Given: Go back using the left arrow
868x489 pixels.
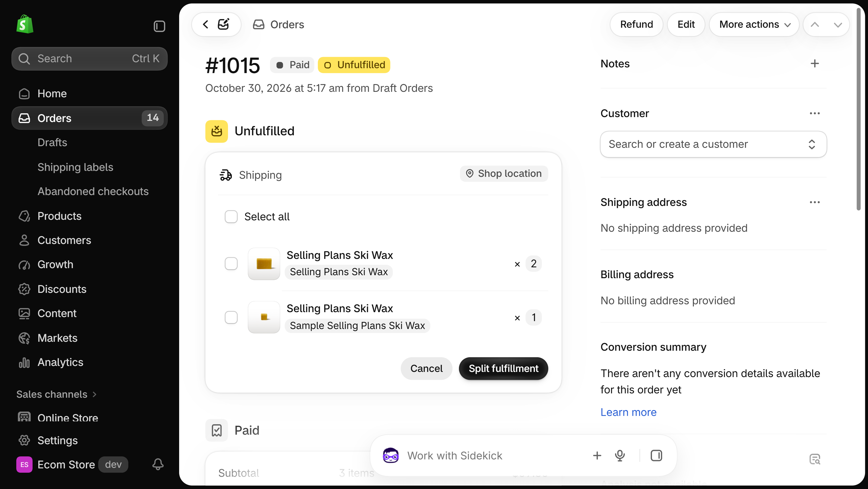Looking at the screenshot, I should (x=205, y=24).
